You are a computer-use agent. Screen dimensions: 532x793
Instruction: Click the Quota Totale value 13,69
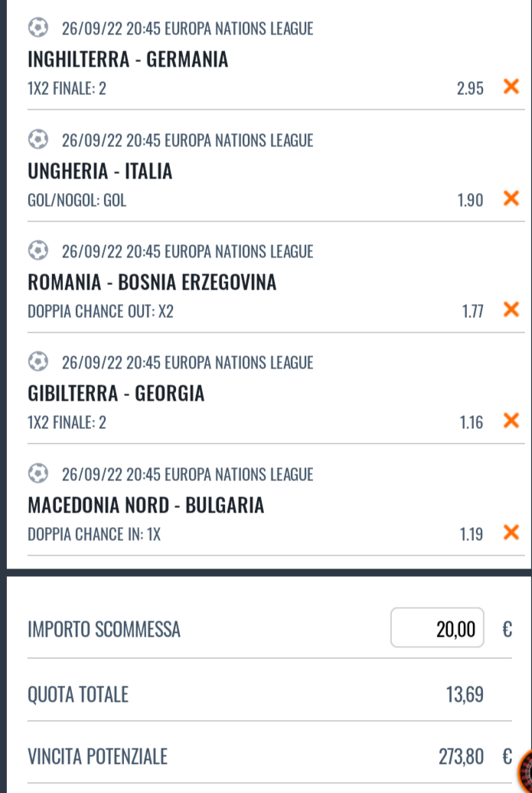pyautogui.click(x=465, y=695)
